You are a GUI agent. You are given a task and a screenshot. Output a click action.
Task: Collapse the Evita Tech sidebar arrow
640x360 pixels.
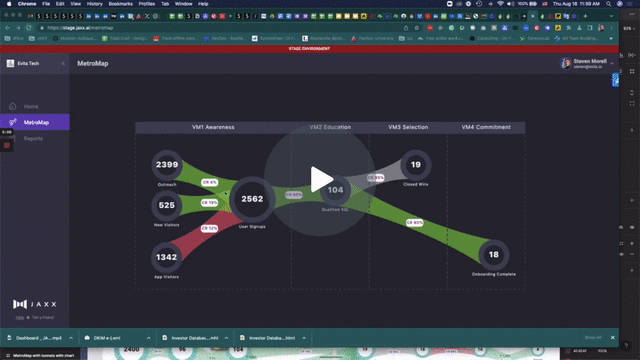point(63,63)
